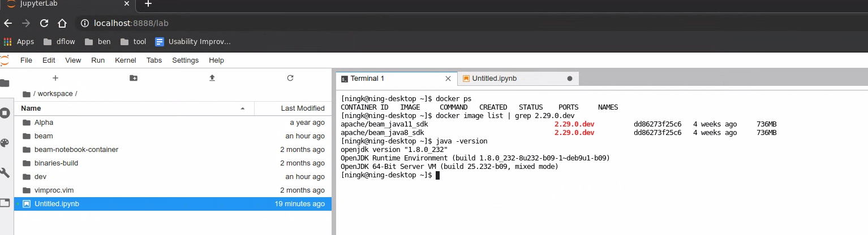Select the Alpha folder

click(x=173, y=123)
